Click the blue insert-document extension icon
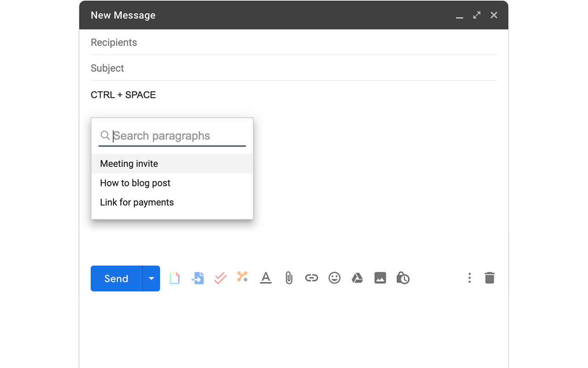This screenshot has width=588, height=368. click(x=198, y=278)
